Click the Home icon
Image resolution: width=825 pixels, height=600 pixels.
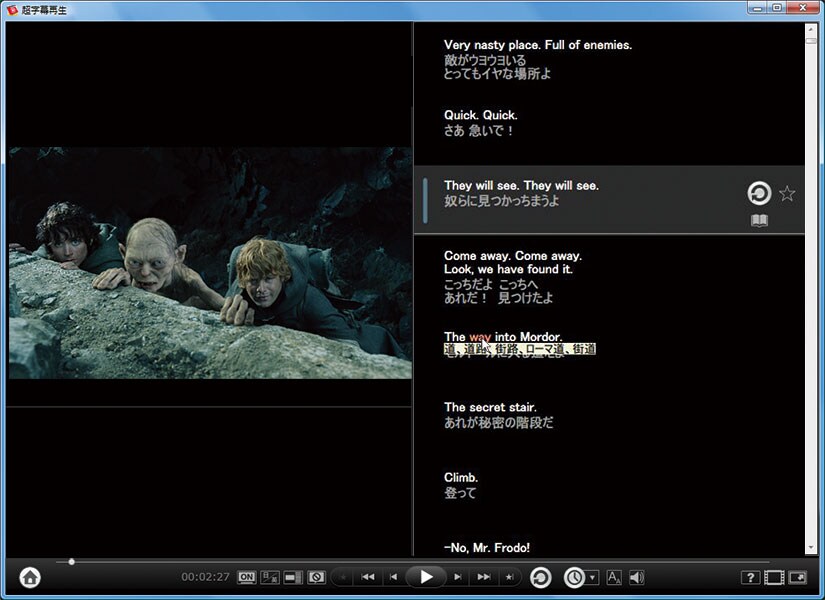tap(30, 577)
